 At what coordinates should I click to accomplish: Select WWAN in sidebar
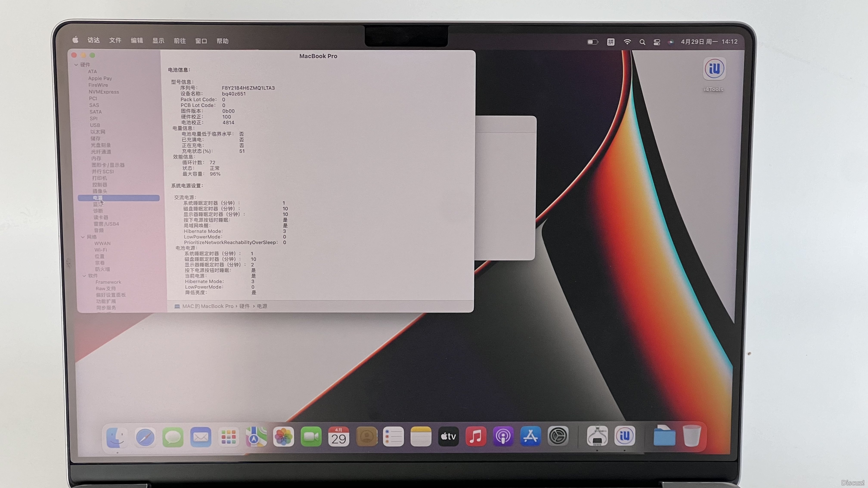pos(102,244)
